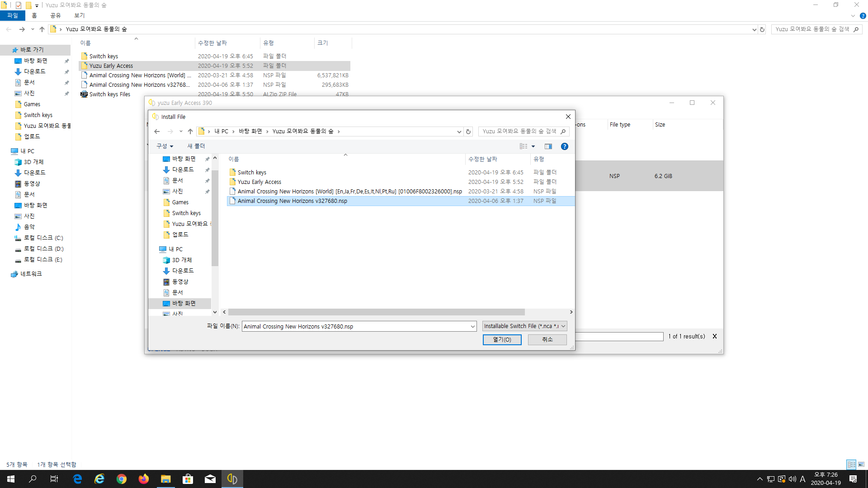Switch Explorer to large icons view

861,465
